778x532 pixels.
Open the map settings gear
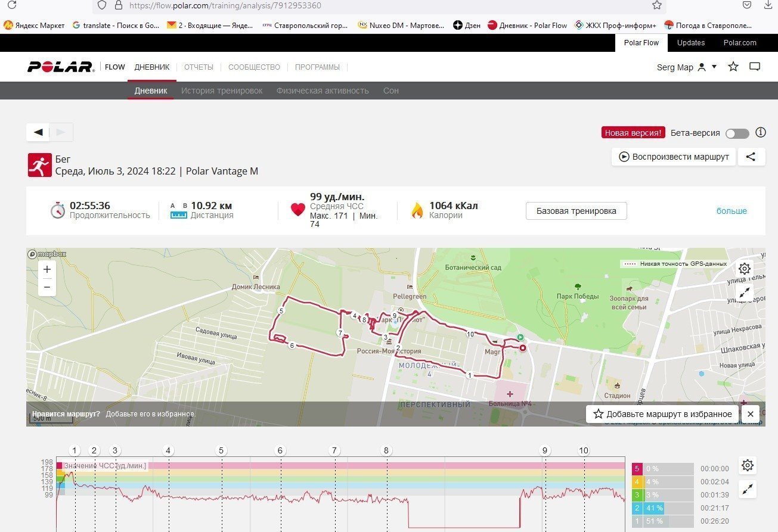click(745, 269)
